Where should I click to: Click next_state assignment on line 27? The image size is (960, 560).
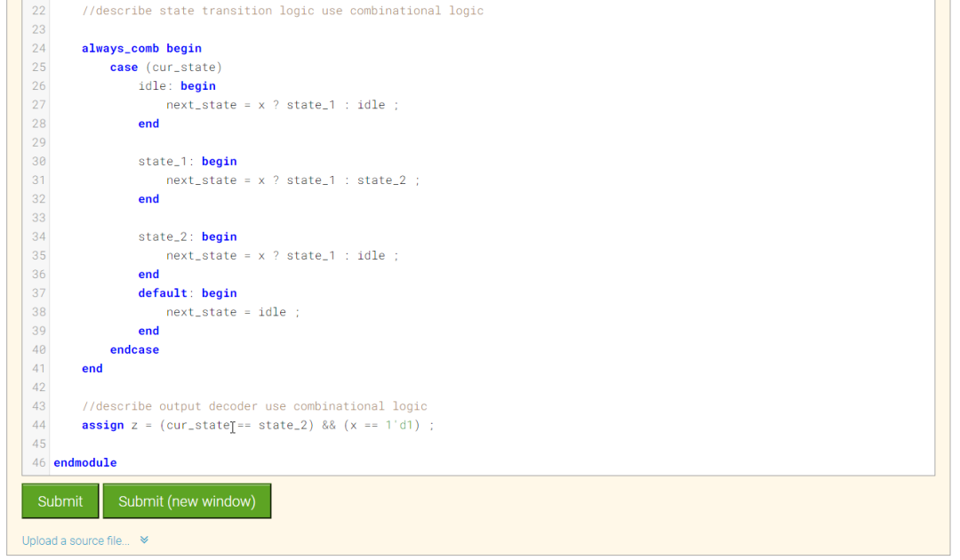tap(283, 105)
